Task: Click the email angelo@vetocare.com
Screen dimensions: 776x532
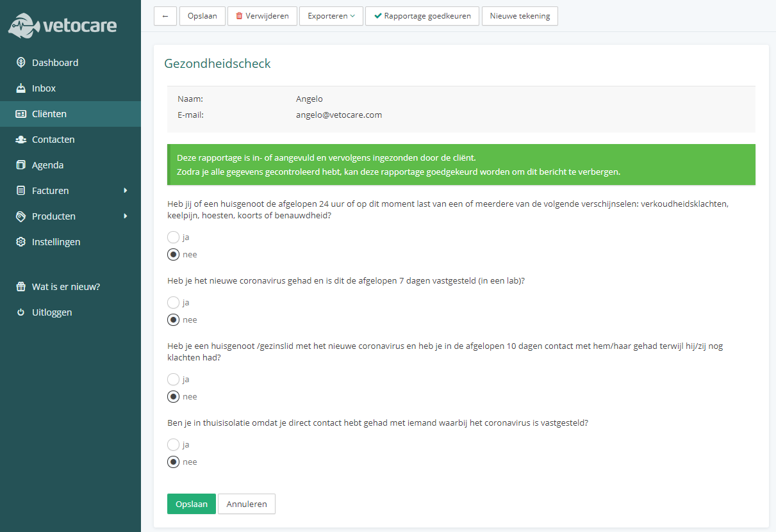Action: (x=339, y=115)
